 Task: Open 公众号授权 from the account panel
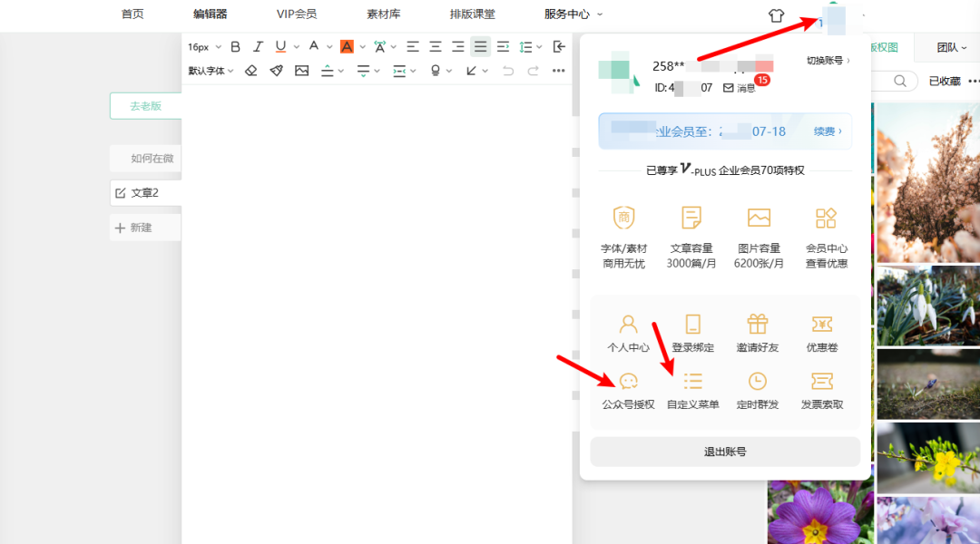point(628,391)
